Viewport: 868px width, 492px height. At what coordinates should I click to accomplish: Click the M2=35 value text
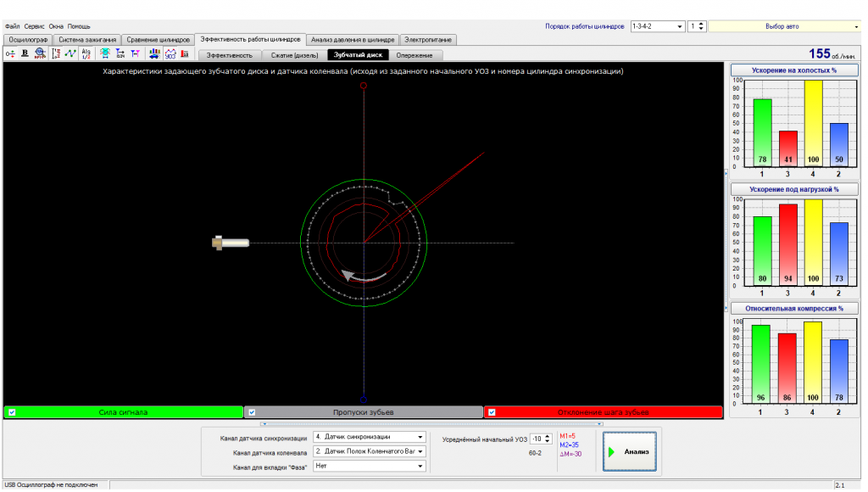point(569,444)
